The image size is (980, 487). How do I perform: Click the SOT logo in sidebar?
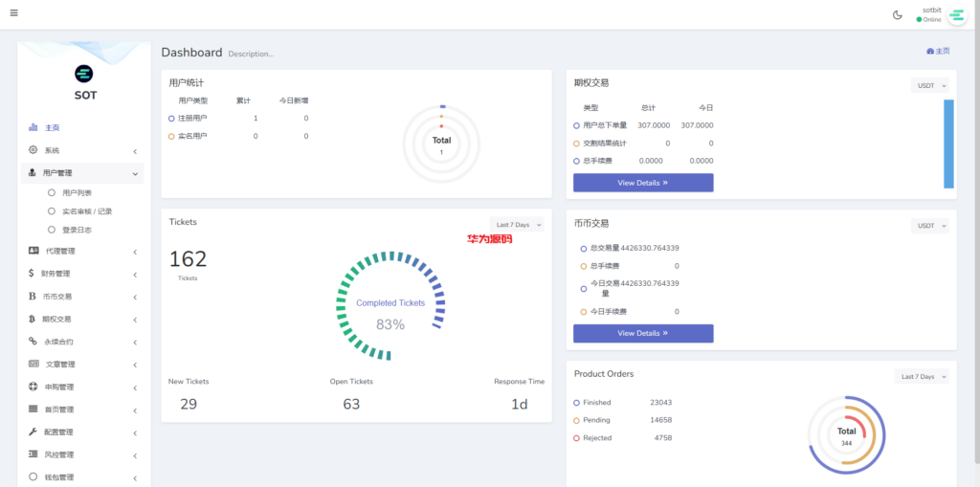point(84,74)
